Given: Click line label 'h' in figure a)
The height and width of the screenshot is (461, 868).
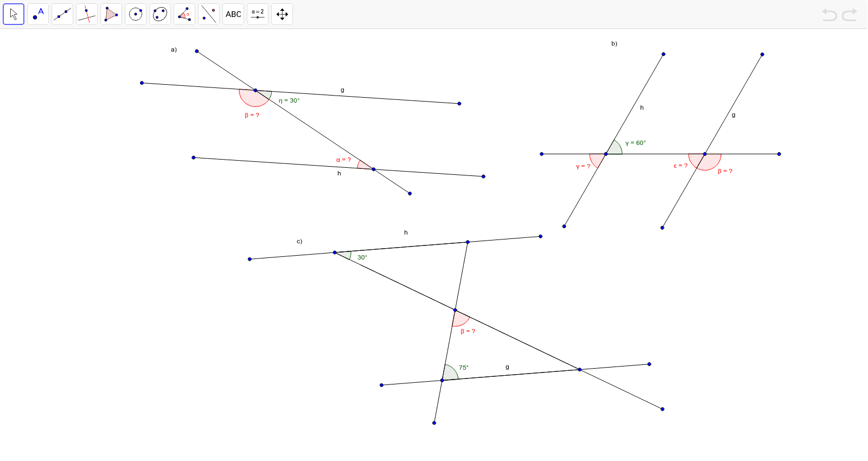Looking at the screenshot, I should [339, 173].
